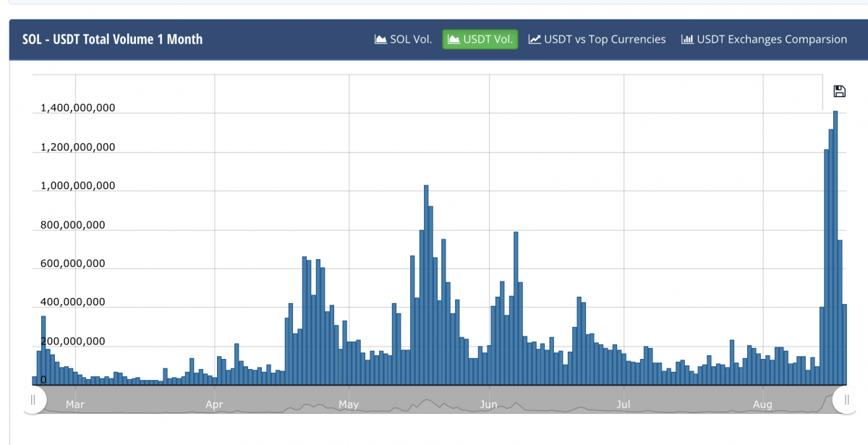Grab the left range navigator handle

click(x=33, y=399)
